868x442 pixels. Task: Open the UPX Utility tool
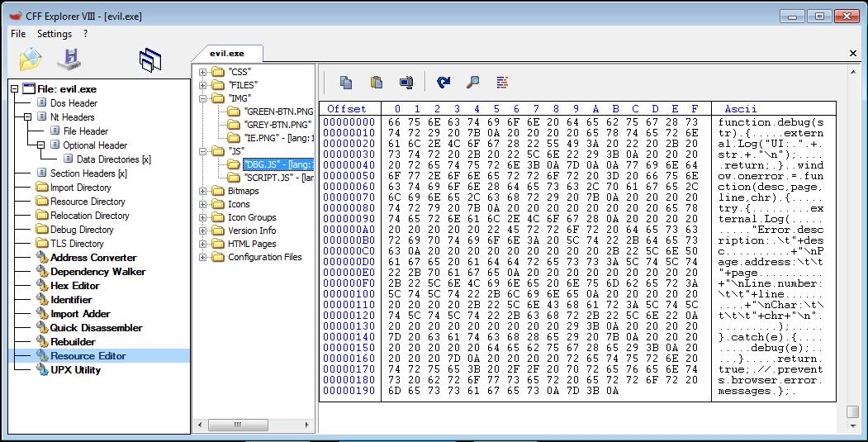(75, 370)
